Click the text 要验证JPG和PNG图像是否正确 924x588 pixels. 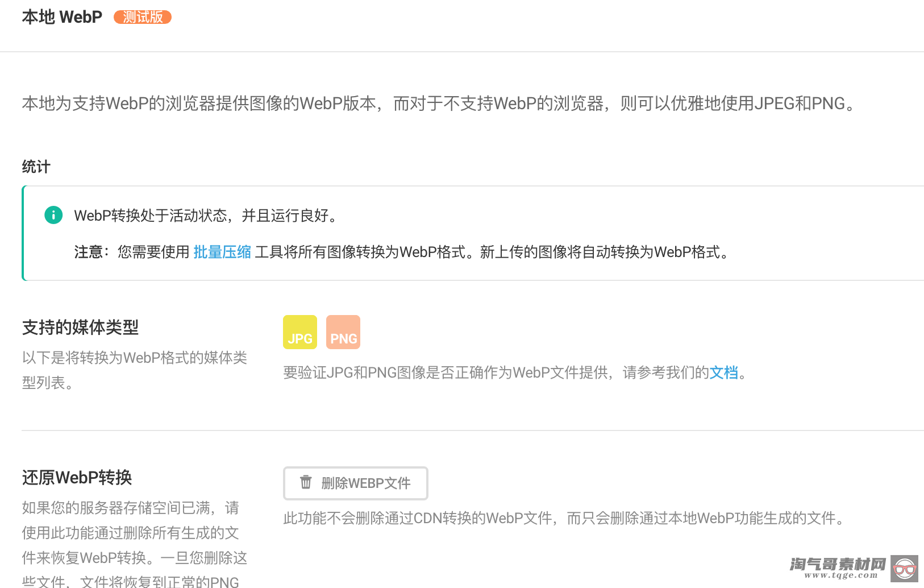coord(515,372)
